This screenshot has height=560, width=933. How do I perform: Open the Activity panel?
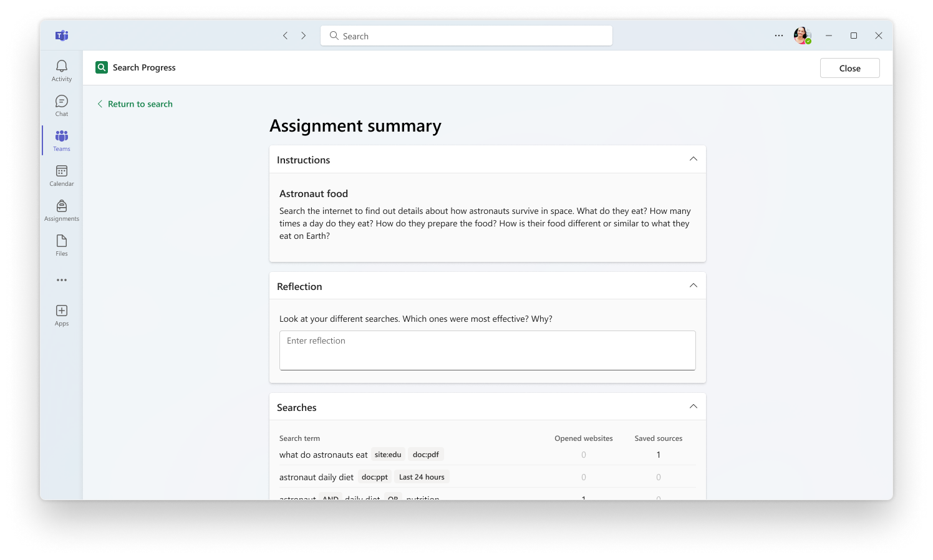[61, 70]
